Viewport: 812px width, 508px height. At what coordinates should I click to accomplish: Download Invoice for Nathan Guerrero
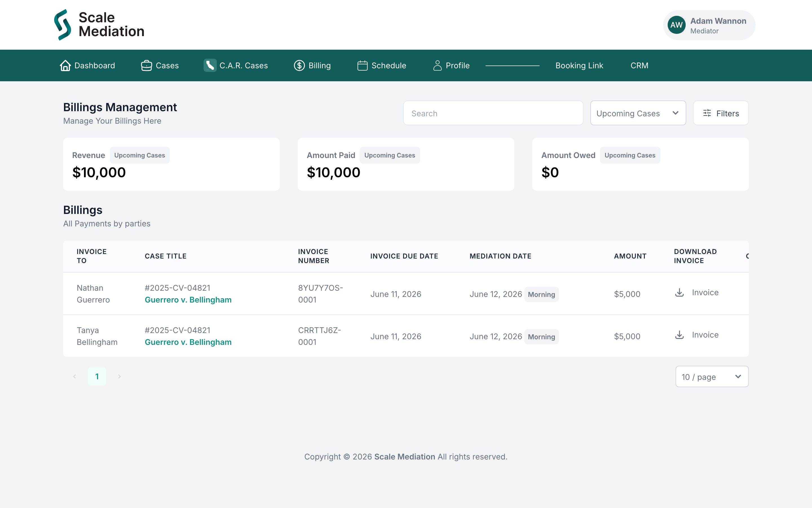697,293
